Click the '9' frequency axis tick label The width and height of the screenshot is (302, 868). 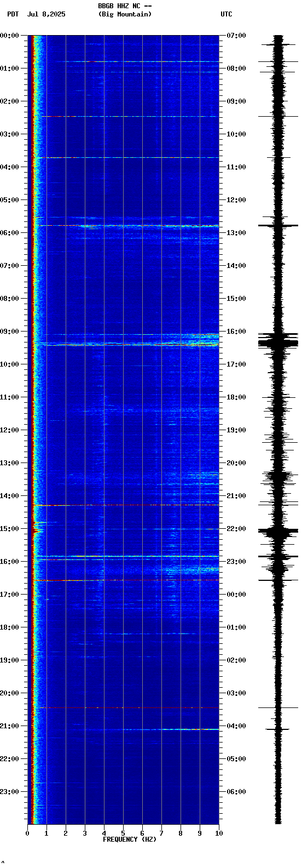200,833
